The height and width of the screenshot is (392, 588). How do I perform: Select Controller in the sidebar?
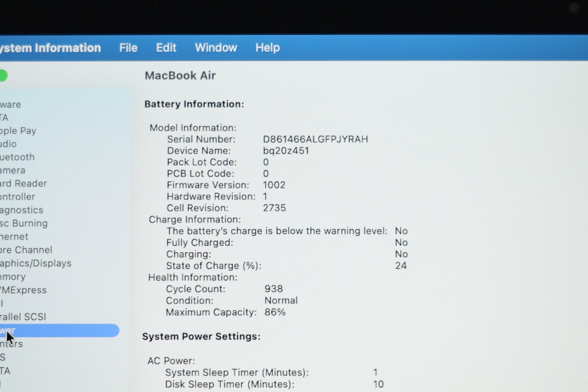[18, 197]
